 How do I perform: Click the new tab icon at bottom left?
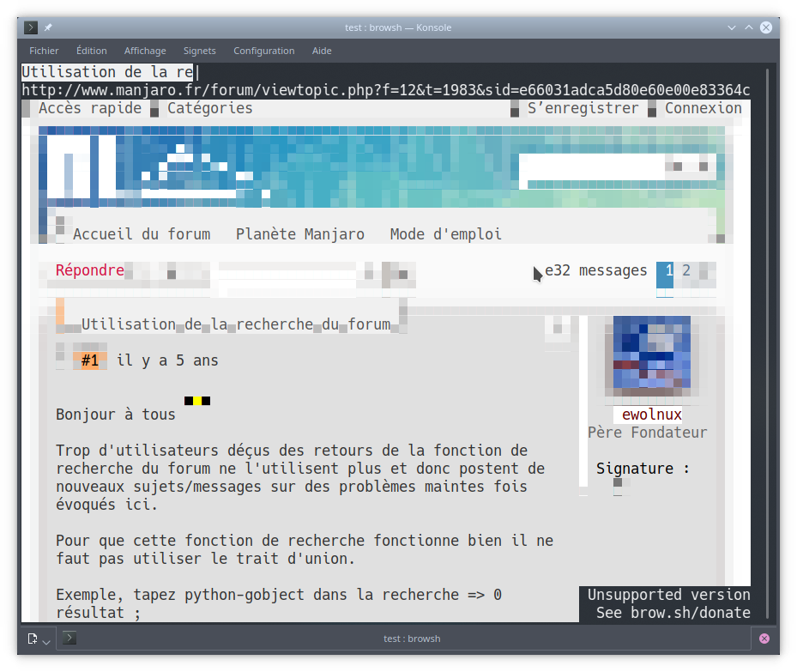coord(33,639)
